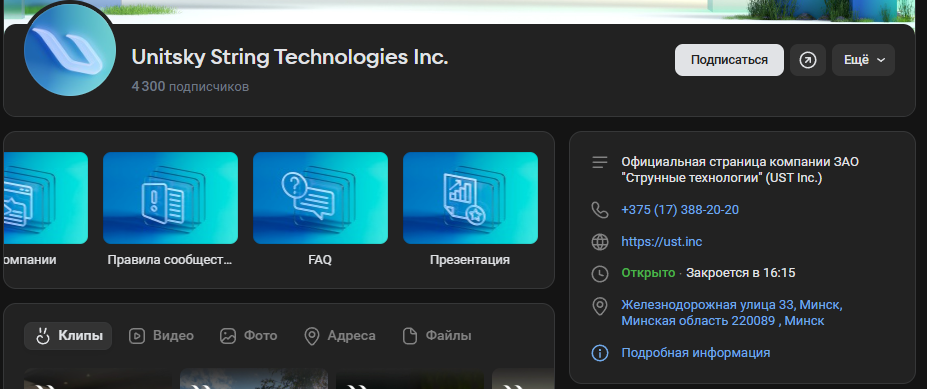Click the location pin icon in info panel

599,307
